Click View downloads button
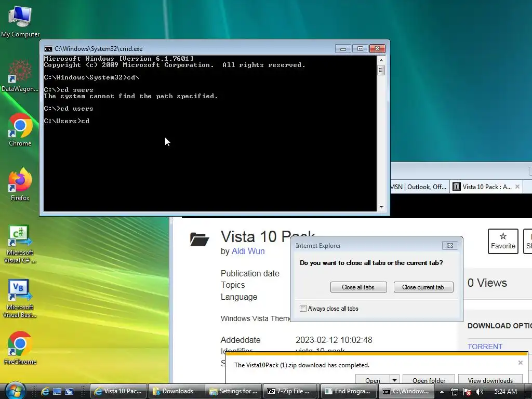This screenshot has height=399, width=532. 490,380
